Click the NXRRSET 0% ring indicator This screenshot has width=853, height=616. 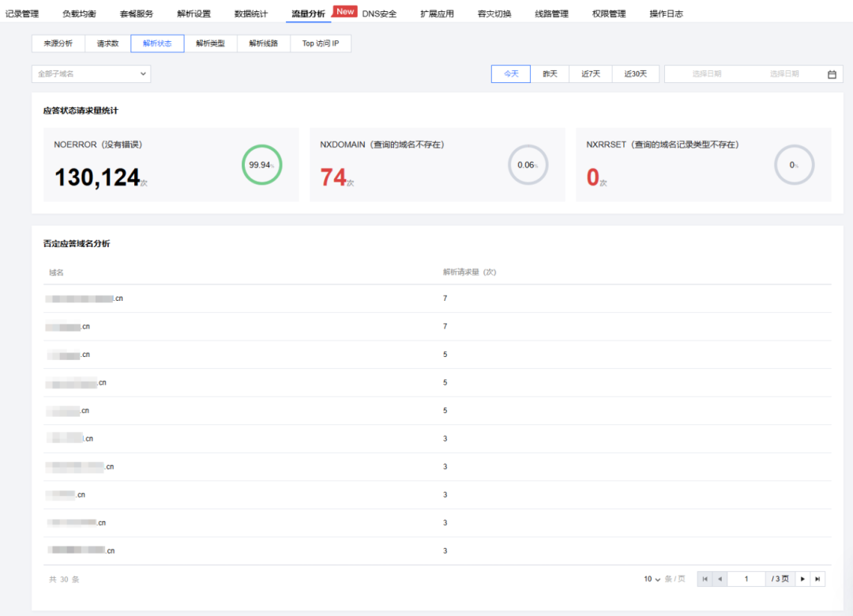click(795, 165)
